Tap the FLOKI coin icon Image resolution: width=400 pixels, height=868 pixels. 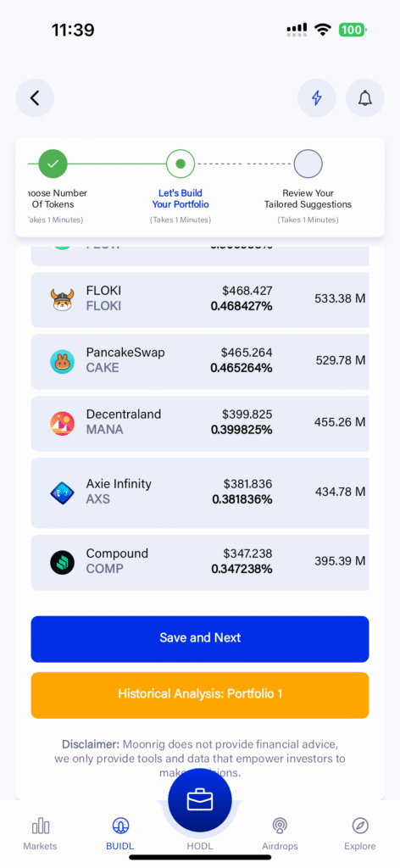(63, 299)
